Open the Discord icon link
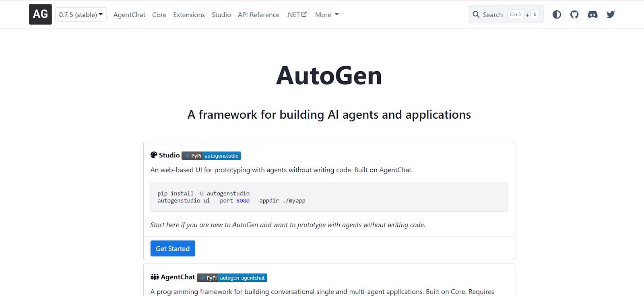Screen dimensions: 644x296 pos(592,14)
